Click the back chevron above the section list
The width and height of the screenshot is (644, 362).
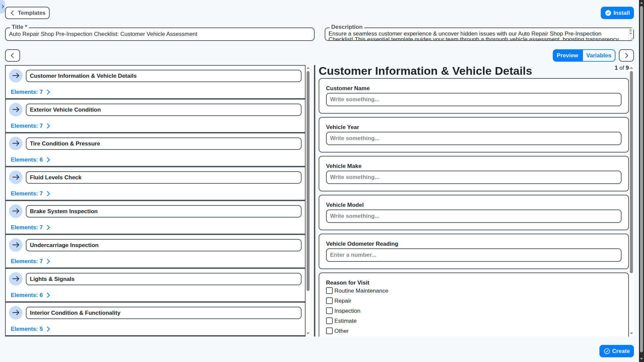coord(12,55)
